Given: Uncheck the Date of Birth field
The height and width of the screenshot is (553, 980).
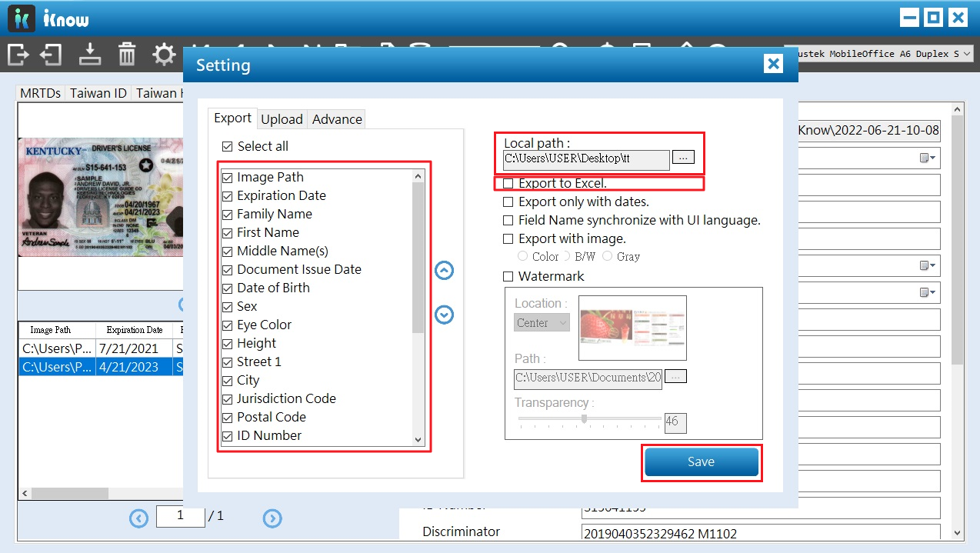Looking at the screenshot, I should pyautogui.click(x=227, y=288).
